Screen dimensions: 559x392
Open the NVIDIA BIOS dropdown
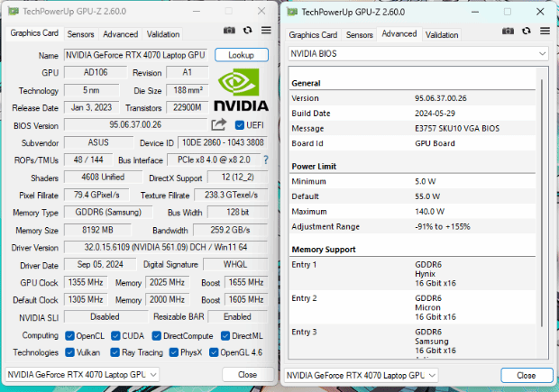(x=418, y=54)
